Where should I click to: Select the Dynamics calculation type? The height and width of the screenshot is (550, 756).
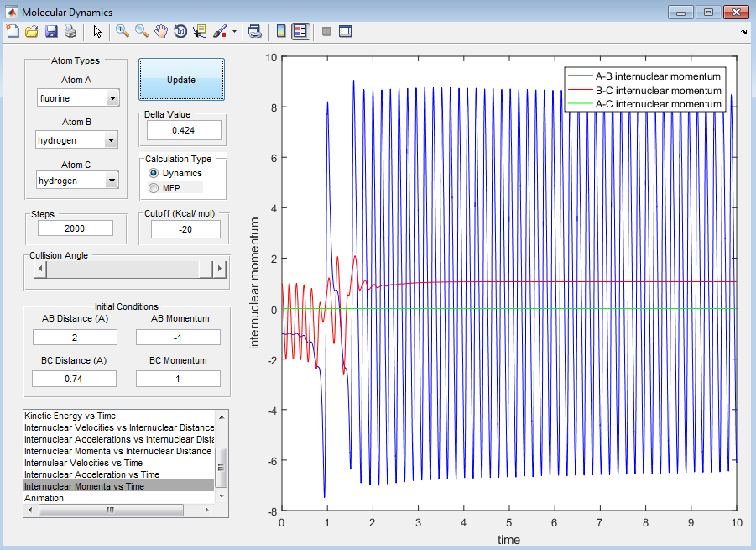(154, 173)
